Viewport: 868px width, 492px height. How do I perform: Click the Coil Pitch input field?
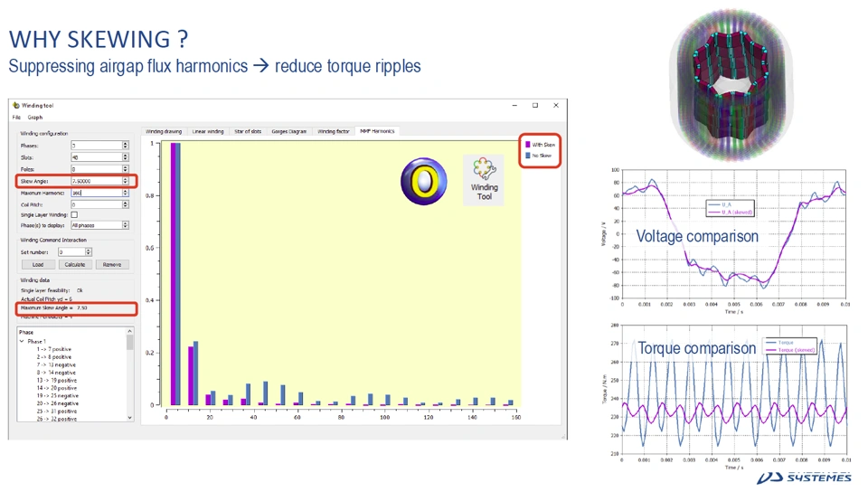pyautogui.click(x=97, y=204)
